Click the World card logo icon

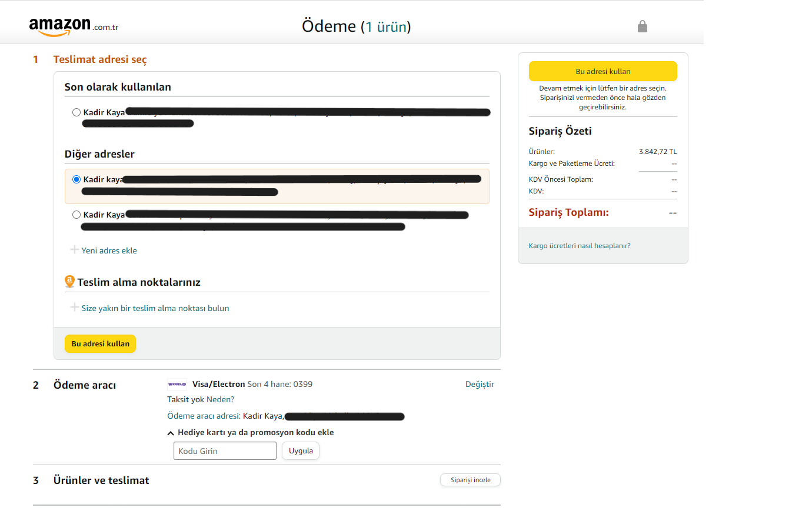click(177, 384)
